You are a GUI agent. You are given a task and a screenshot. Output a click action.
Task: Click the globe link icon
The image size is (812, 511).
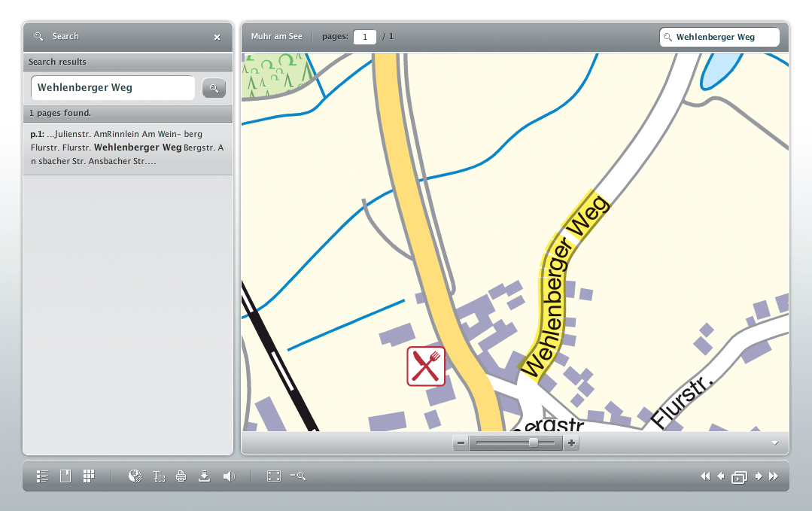tap(135, 476)
